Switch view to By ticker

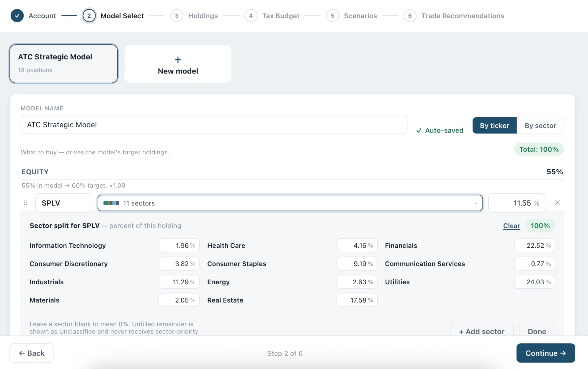point(495,126)
